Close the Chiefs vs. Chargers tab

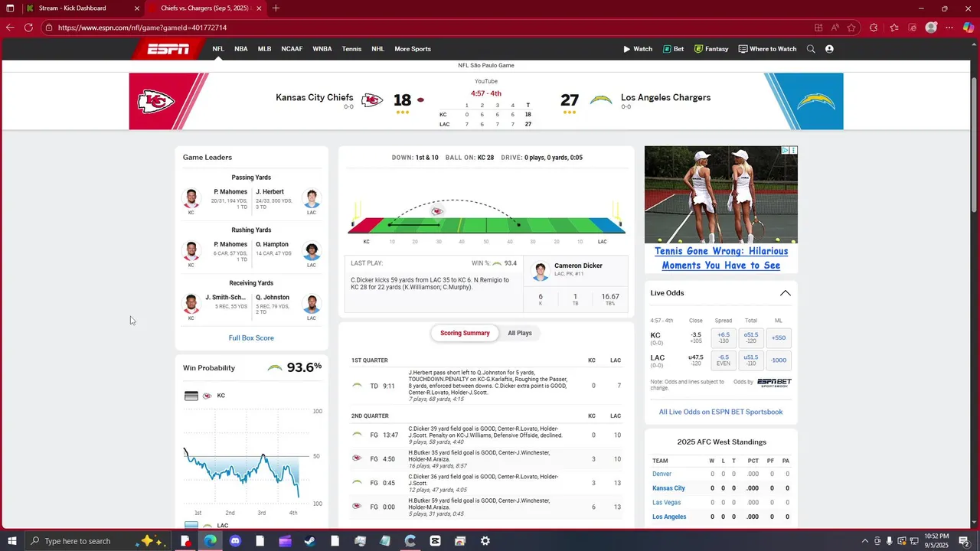(x=259, y=8)
